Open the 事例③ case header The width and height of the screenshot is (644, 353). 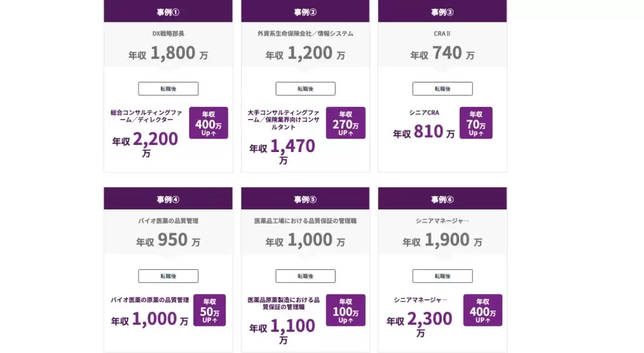[x=442, y=11]
